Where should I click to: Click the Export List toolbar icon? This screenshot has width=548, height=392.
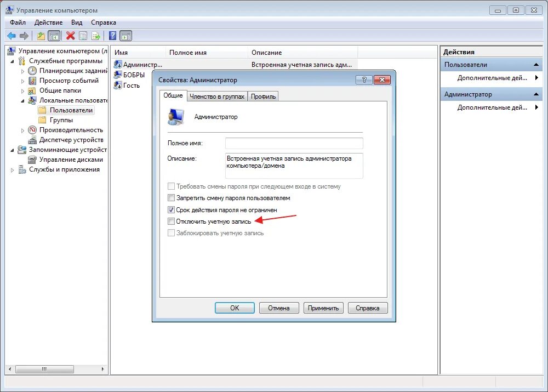(x=96, y=36)
